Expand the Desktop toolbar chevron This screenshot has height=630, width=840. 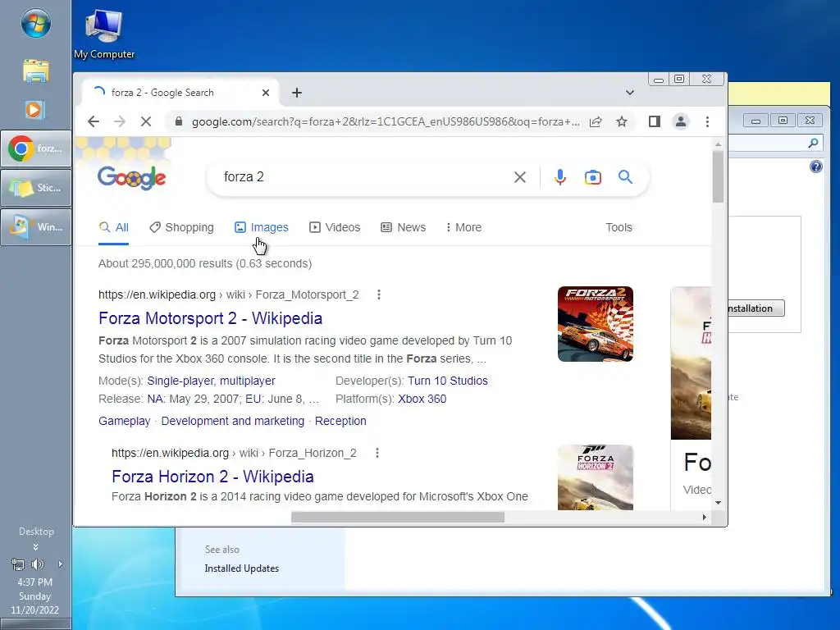coord(35,547)
